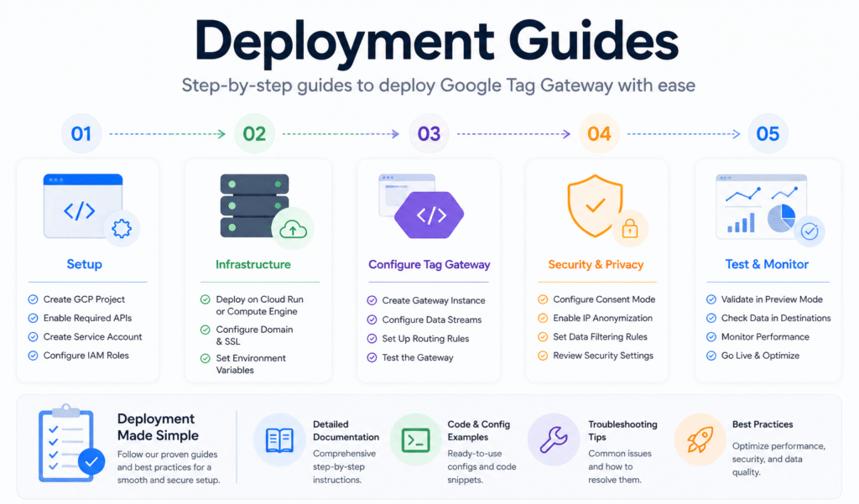
Task: Select the step 05 circle
Action: pyautogui.click(x=768, y=133)
